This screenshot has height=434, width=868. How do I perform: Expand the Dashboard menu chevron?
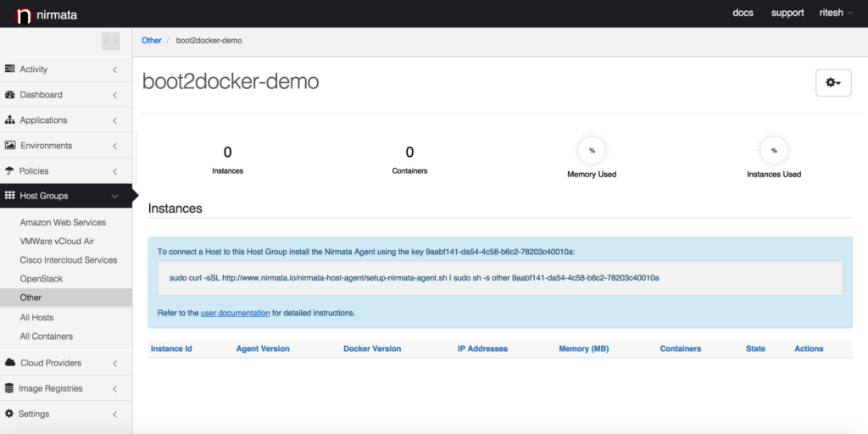(114, 95)
